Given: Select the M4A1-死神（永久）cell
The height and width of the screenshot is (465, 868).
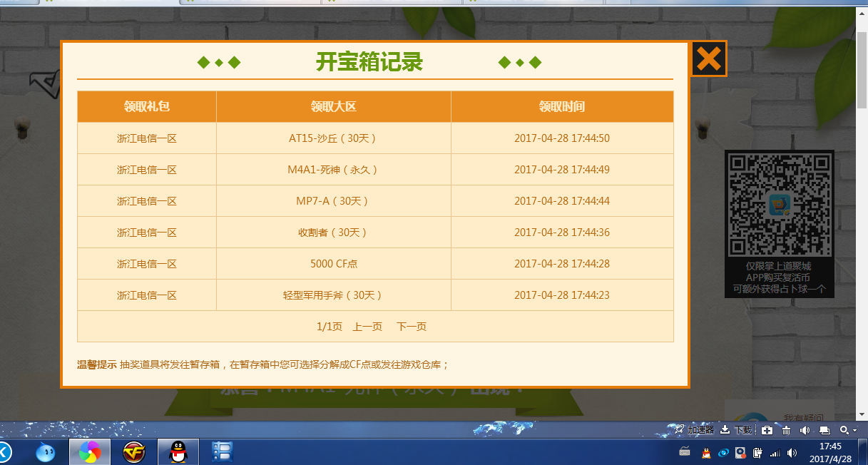Looking at the screenshot, I should click(334, 170).
